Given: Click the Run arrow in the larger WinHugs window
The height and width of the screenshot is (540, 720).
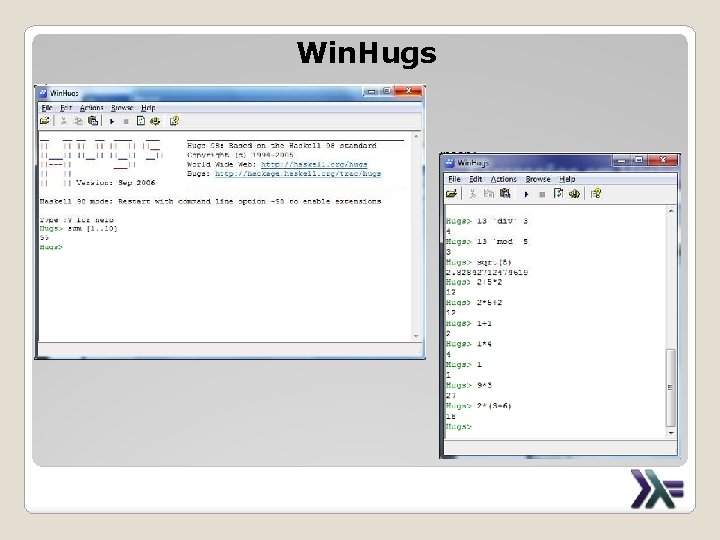Looking at the screenshot, I should click(112, 121).
